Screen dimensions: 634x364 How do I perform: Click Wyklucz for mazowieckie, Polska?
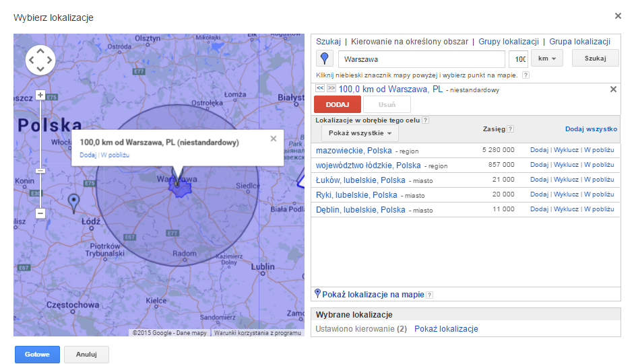click(566, 150)
